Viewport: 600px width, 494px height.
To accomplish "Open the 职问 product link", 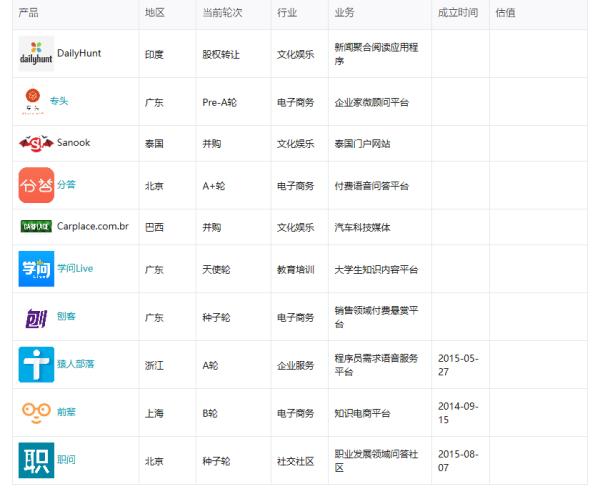I will [66, 460].
